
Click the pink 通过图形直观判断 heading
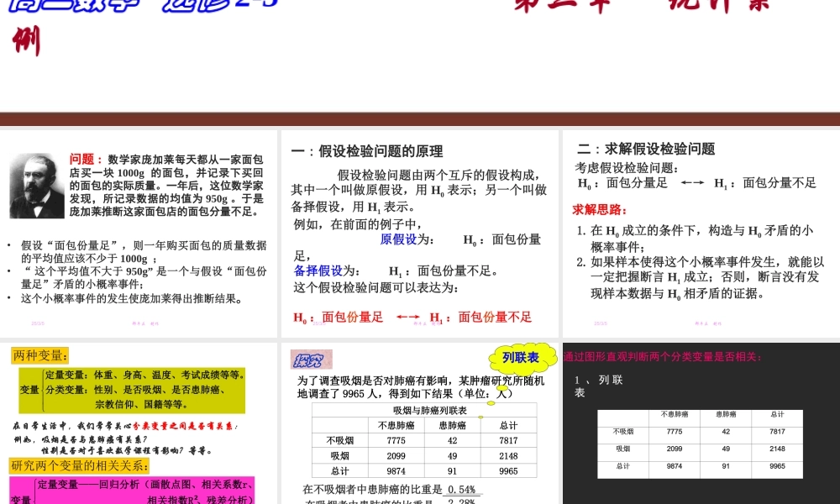coord(662,357)
